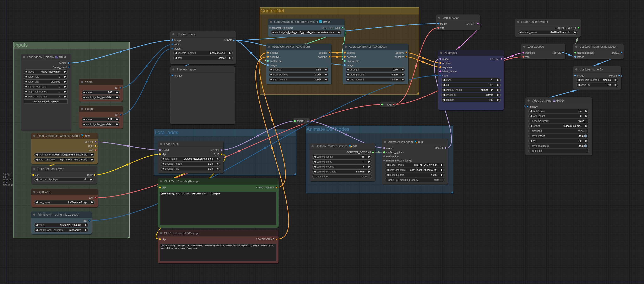Click the AnimateDiff Loader masks badge icon
Screen dimensions: 644x284
(416, 142)
